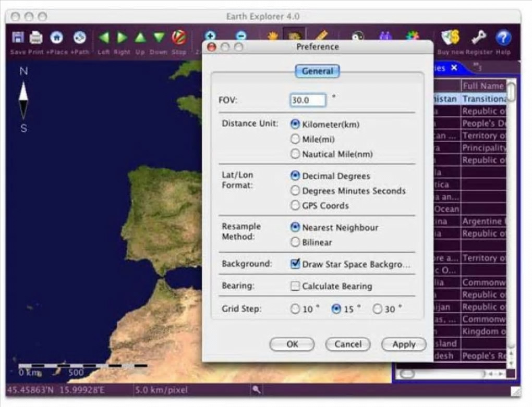Rotate globe with Left arrow icon
Viewport: 532px width, 407px height.
point(104,38)
